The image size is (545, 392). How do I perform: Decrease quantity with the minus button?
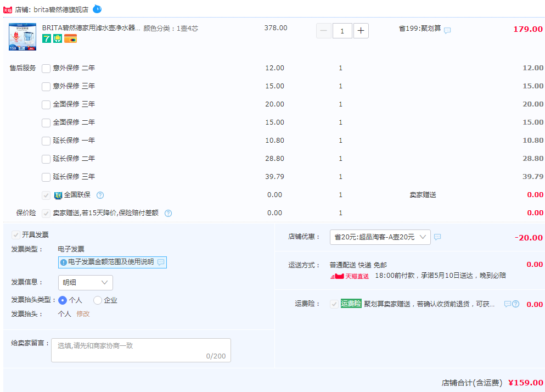click(x=324, y=31)
